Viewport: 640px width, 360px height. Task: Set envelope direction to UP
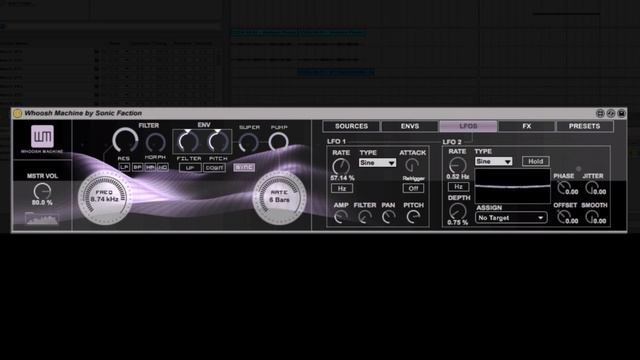click(x=190, y=168)
